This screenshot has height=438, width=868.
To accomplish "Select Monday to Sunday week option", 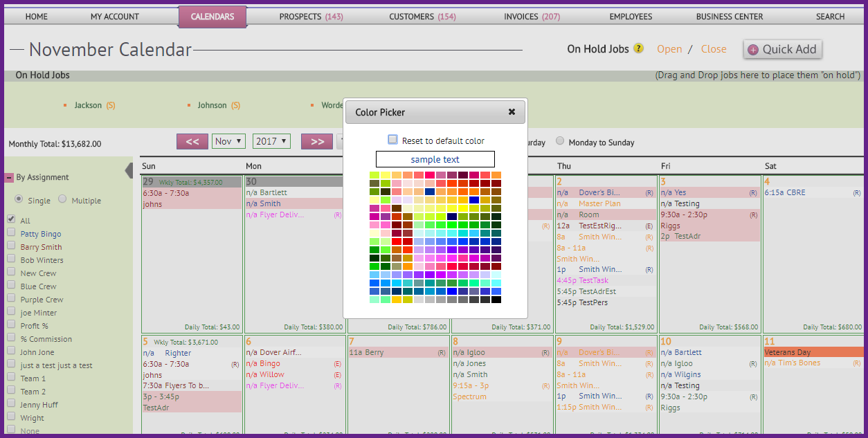I will (x=561, y=140).
